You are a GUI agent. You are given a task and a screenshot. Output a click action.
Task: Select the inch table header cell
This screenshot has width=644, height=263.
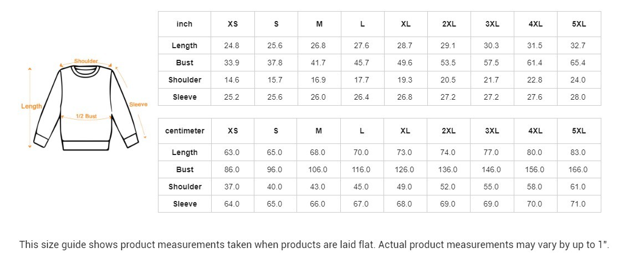tap(185, 24)
